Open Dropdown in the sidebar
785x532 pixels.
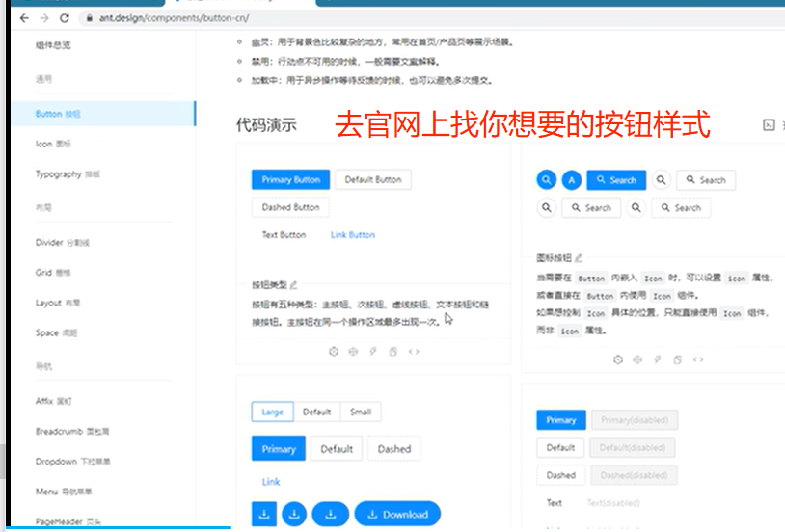72,462
